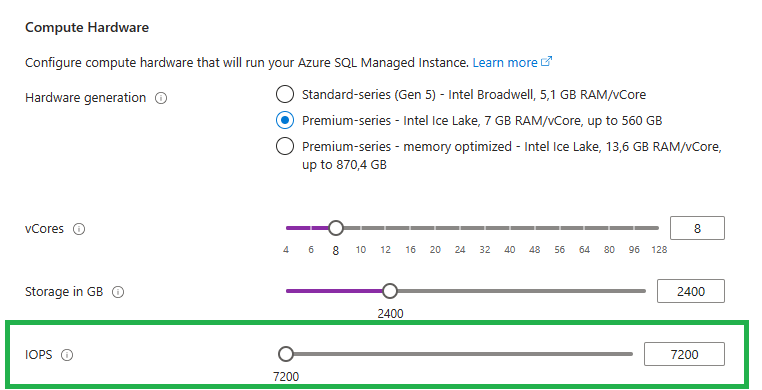Set vCores slider to 16 tick
Image resolution: width=762 pixels, height=390 pixels.
(411, 228)
